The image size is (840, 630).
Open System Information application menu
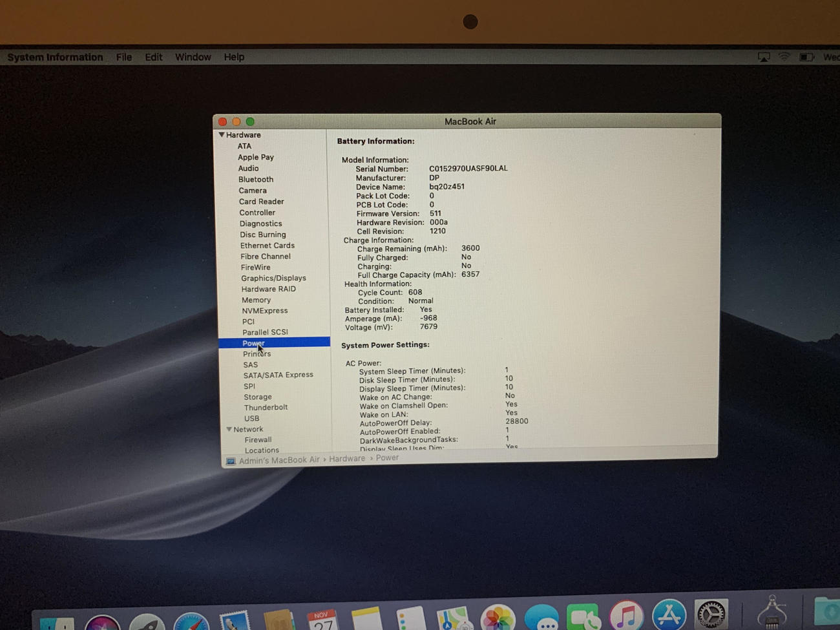click(55, 57)
